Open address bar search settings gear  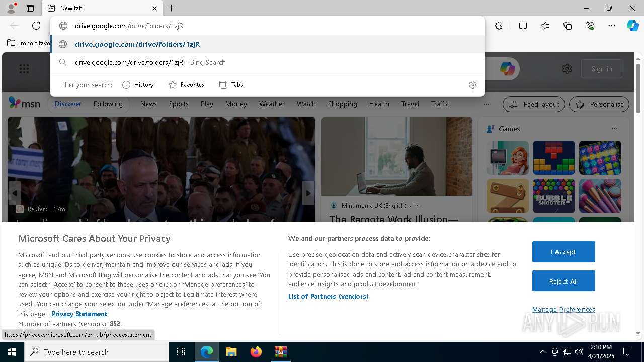coord(472,85)
